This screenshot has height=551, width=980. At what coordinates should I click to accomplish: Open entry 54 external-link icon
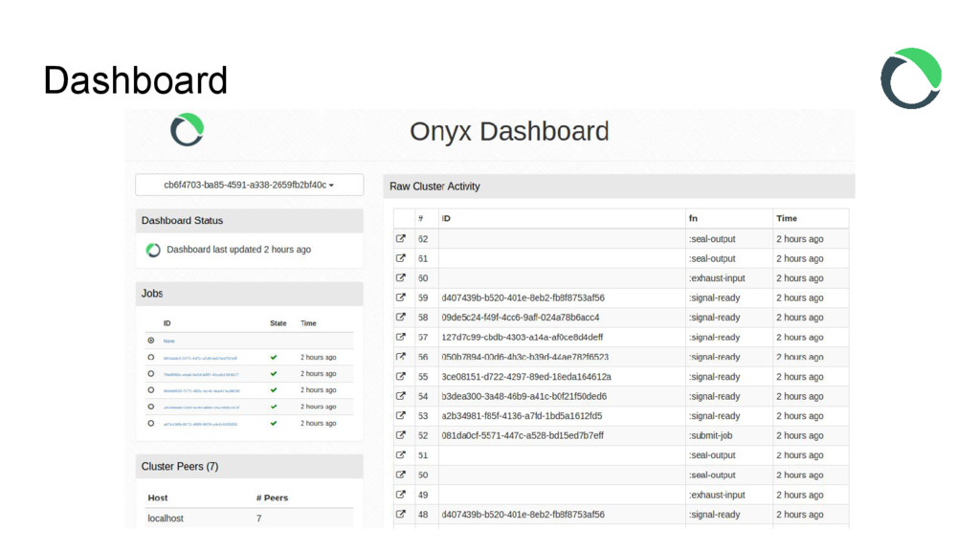tap(401, 396)
